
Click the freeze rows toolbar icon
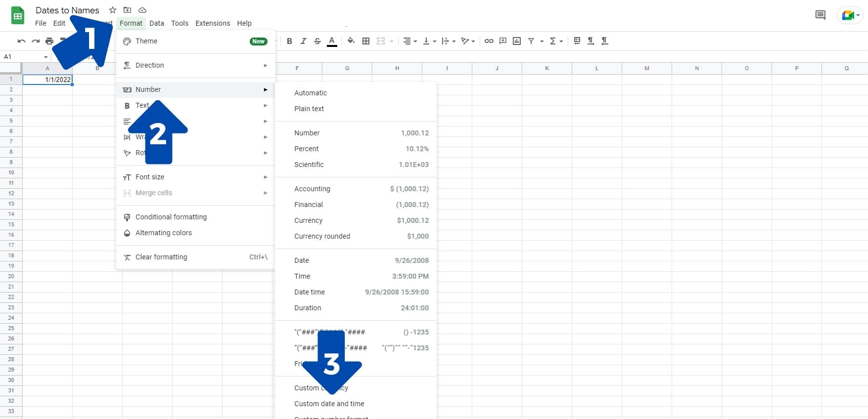[x=577, y=41]
